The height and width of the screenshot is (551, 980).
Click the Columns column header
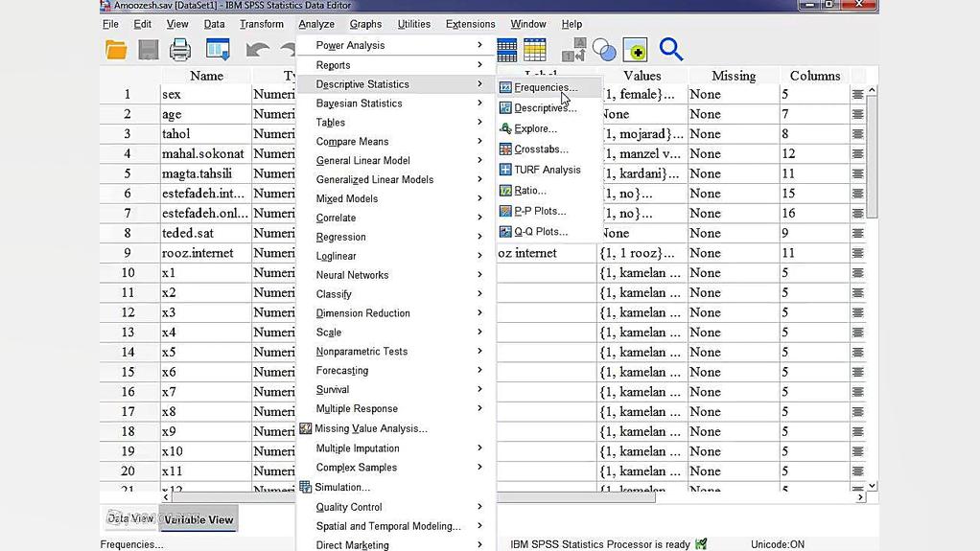click(x=815, y=76)
